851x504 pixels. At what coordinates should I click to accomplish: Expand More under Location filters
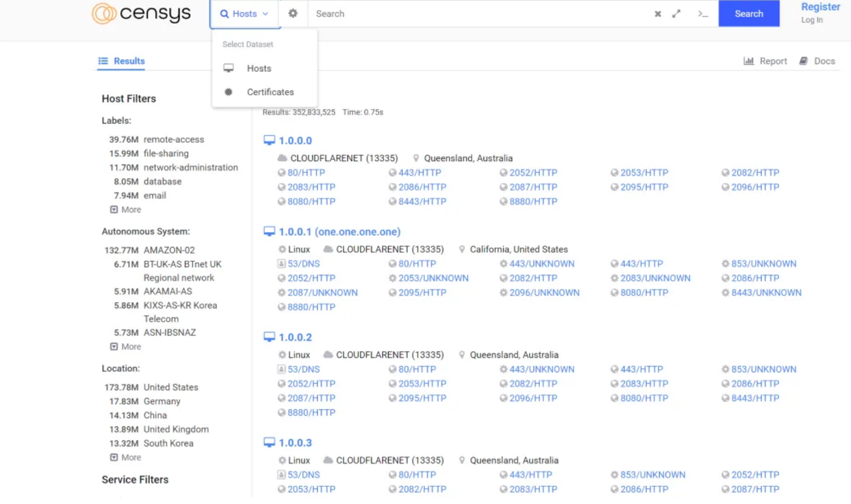[126, 457]
